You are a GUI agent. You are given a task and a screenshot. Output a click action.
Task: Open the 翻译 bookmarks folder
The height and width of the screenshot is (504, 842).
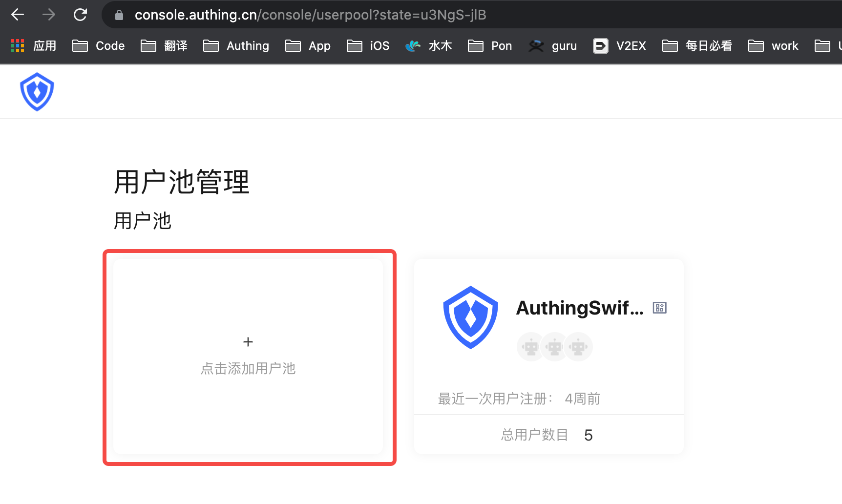point(164,46)
